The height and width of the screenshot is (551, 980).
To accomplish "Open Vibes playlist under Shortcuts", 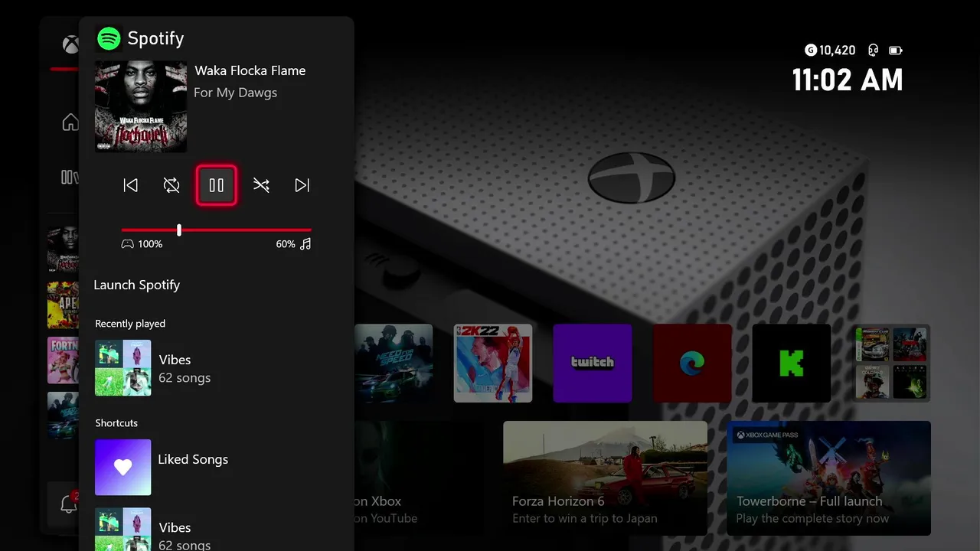I will 216,530.
